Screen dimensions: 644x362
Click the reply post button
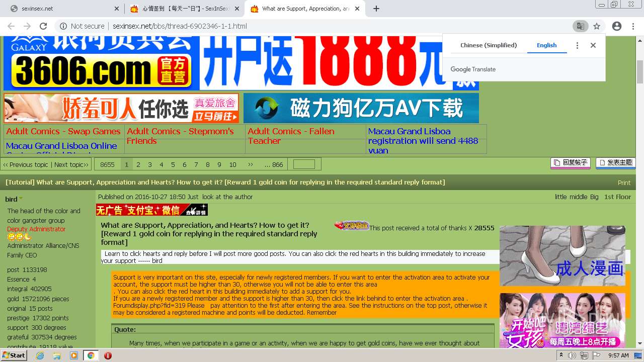[571, 162]
